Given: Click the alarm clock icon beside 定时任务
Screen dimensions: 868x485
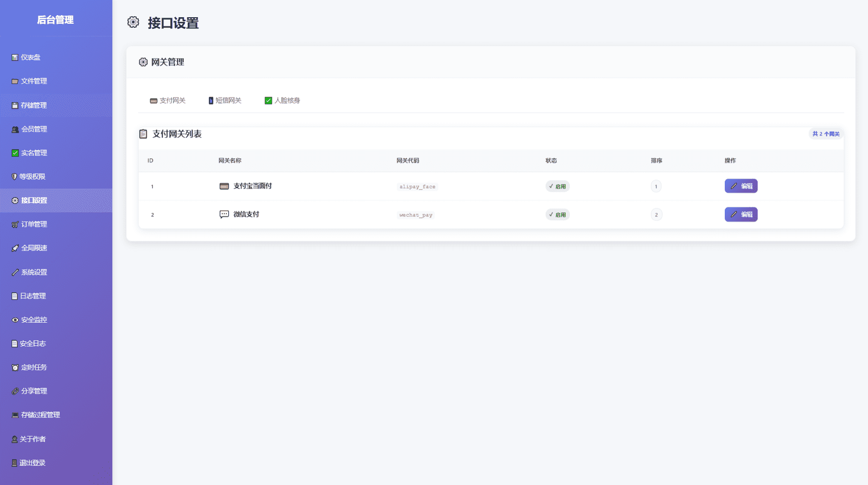Looking at the screenshot, I should pos(15,368).
